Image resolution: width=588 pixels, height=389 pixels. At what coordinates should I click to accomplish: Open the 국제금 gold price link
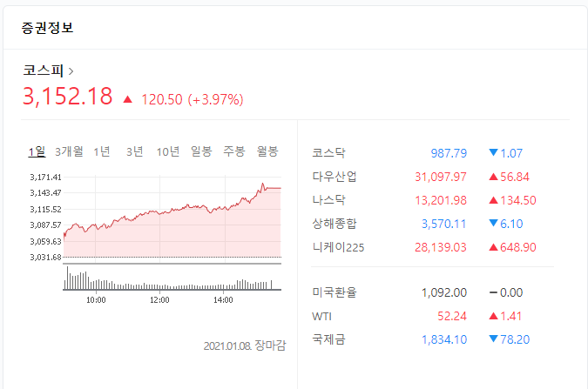(329, 339)
